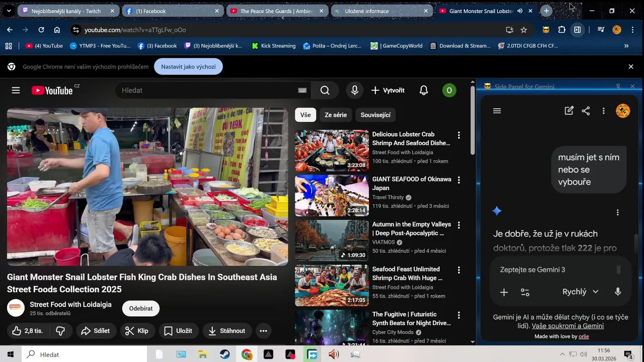
Task: Dismiss the default browser infobar
Action: pyautogui.click(x=631, y=67)
